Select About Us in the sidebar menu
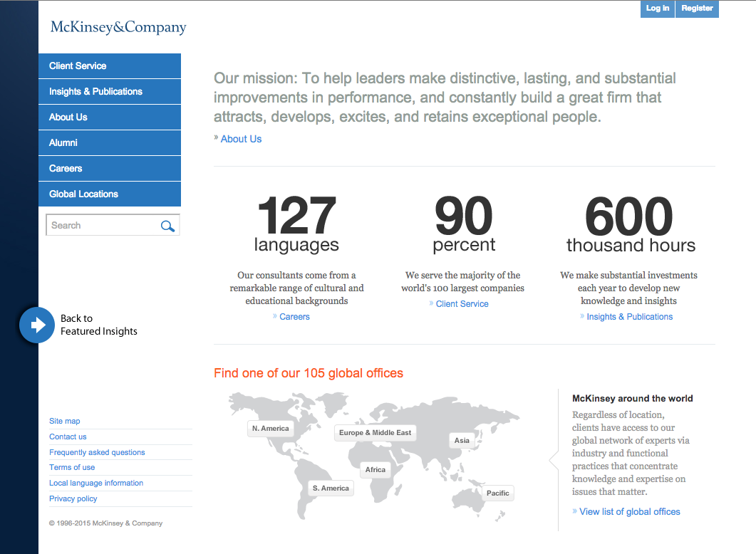Image resolution: width=756 pixels, height=554 pixels. pyautogui.click(x=110, y=117)
